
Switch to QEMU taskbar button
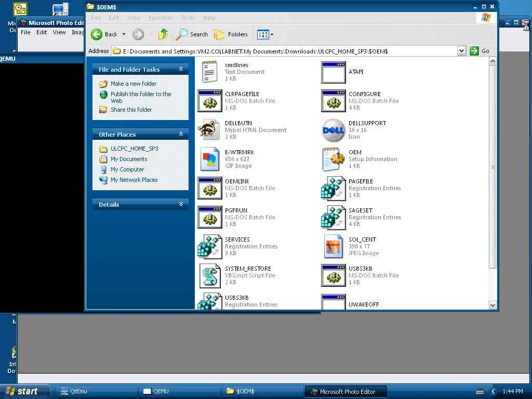pos(180,391)
